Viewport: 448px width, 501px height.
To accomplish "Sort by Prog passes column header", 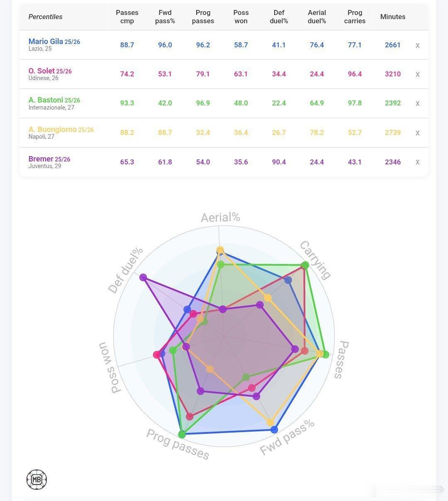I will 203,17.
